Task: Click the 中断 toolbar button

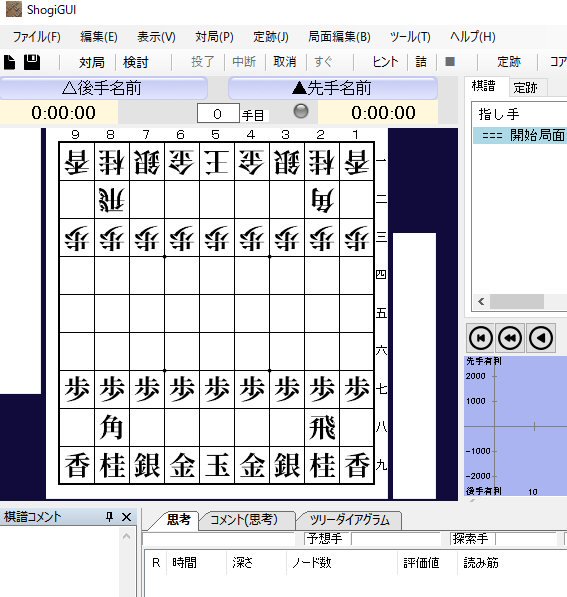Action: [x=244, y=62]
